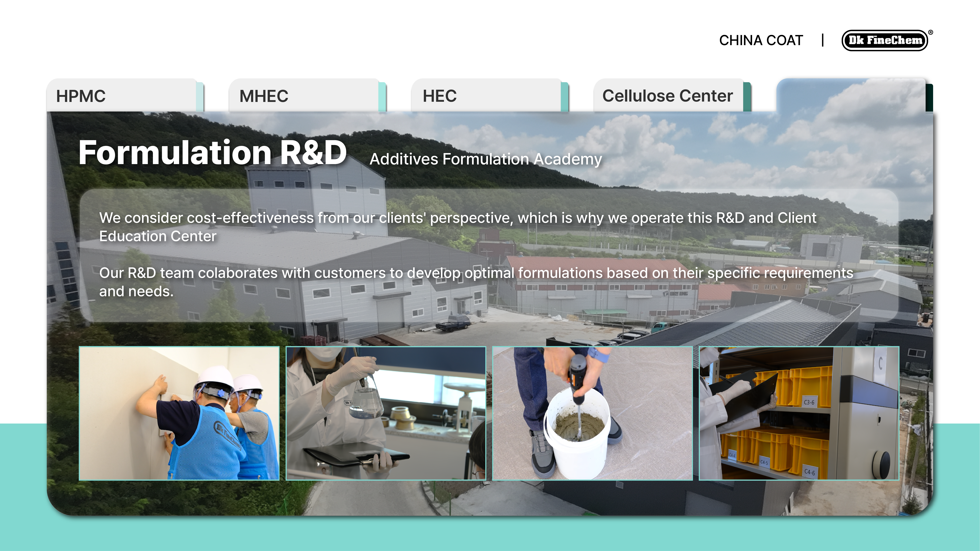Click the CHINA COAT header text

pos(761,40)
